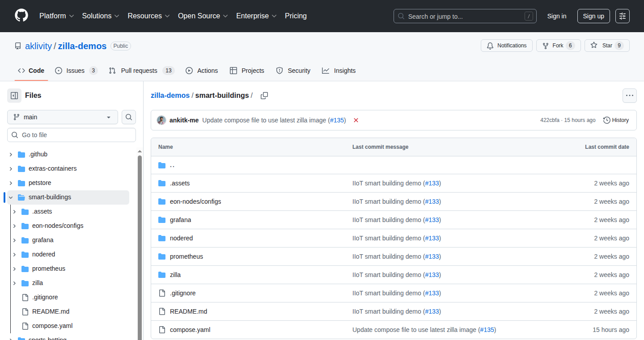Click the .gitignore file icon in table
This screenshot has width=644, height=340.
pos(162,293)
